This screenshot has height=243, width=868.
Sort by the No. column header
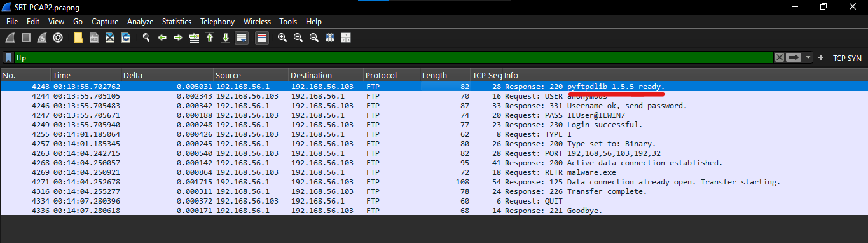[25, 75]
